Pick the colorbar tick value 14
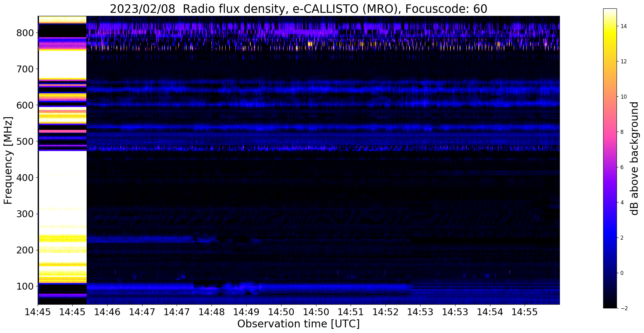The width and height of the screenshot is (644, 333). (624, 26)
